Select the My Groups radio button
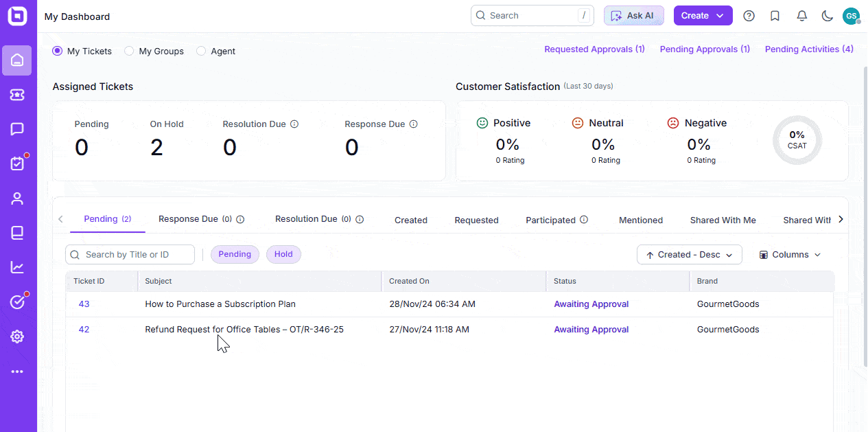This screenshot has width=868, height=432. pyautogui.click(x=129, y=51)
